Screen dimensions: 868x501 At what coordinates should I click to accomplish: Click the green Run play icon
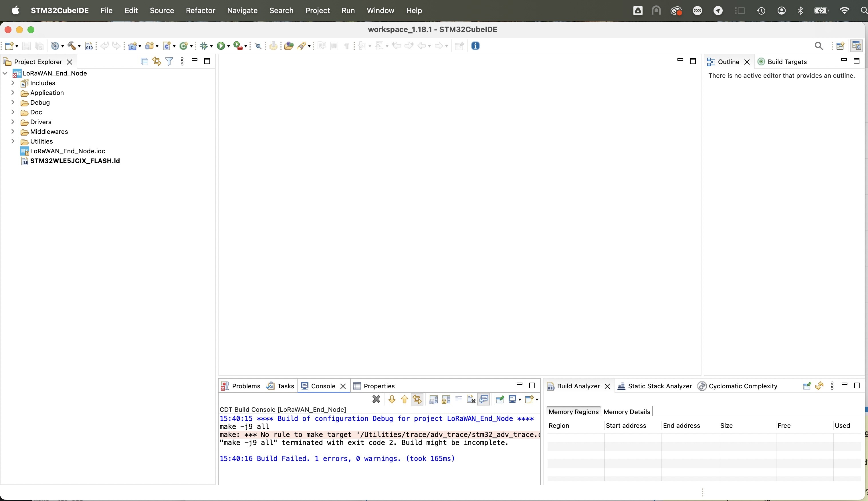click(221, 46)
